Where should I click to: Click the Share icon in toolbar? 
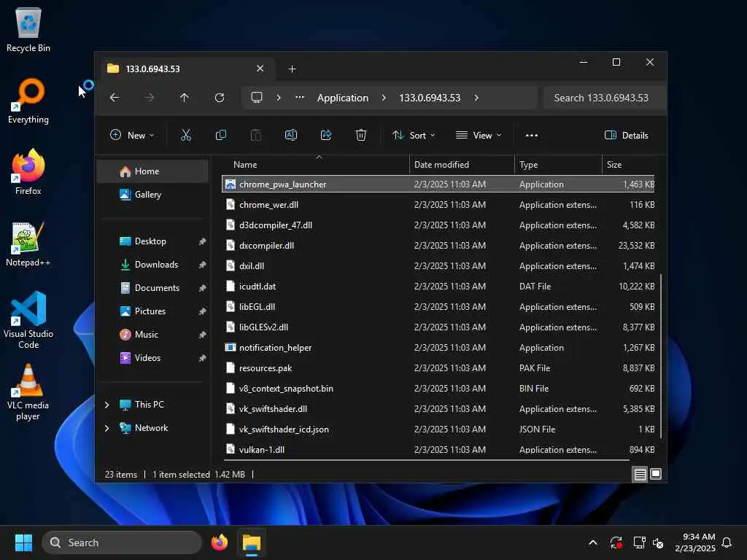pyautogui.click(x=326, y=135)
